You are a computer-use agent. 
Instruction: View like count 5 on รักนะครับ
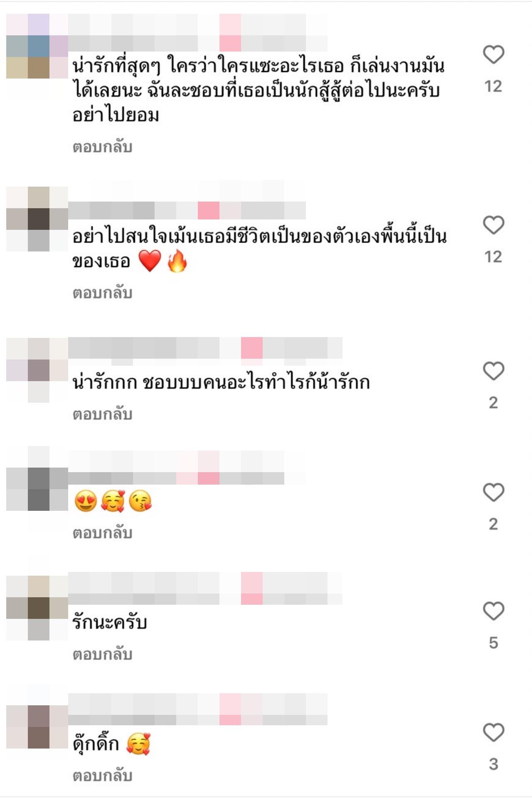pyautogui.click(x=493, y=643)
